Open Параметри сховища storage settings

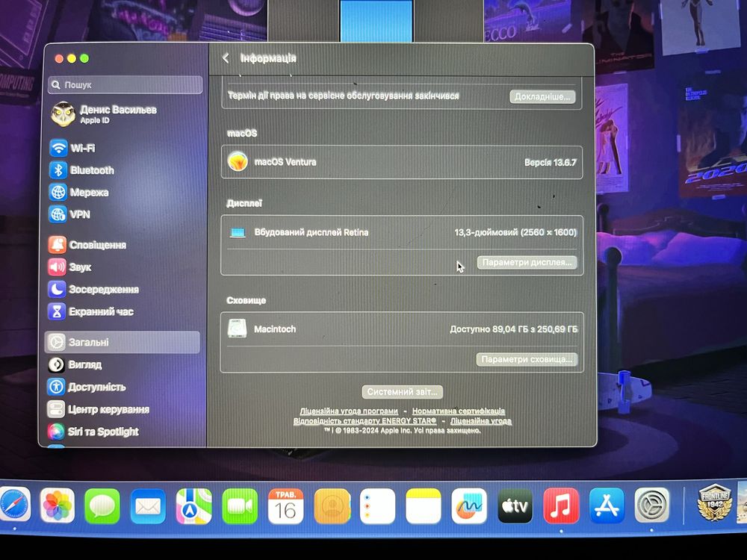pyautogui.click(x=527, y=360)
